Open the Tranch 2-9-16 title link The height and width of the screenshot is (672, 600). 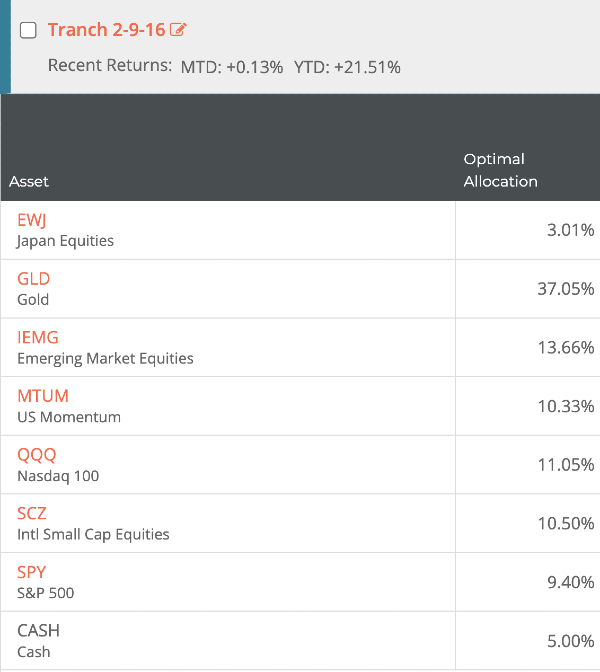pyautogui.click(x=106, y=29)
